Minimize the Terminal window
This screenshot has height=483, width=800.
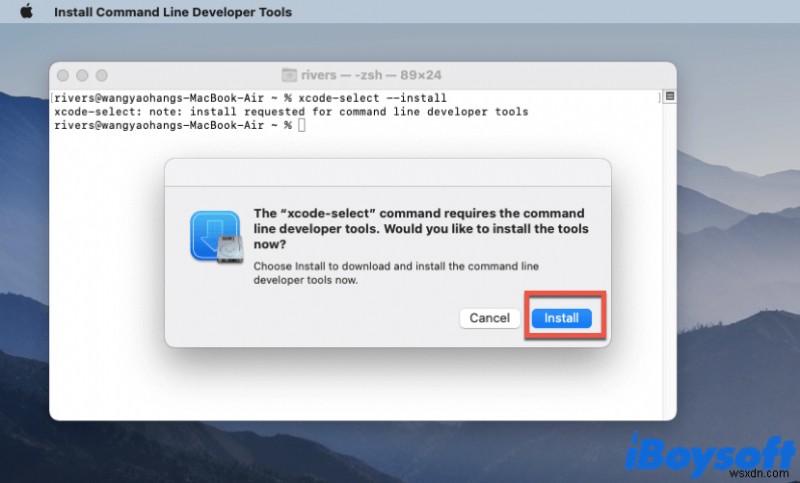tap(82, 75)
